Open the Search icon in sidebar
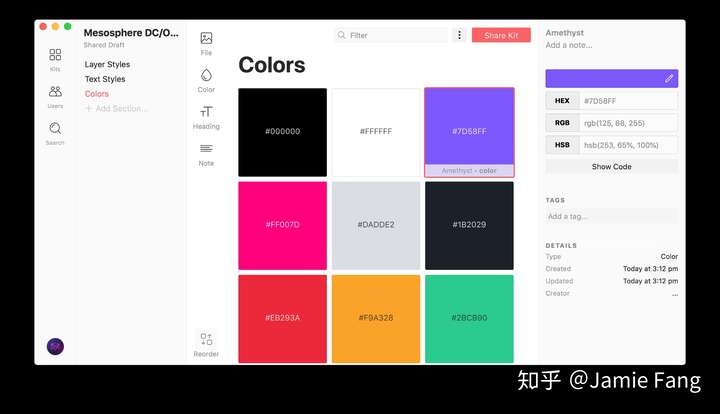720x414 pixels. [55, 129]
